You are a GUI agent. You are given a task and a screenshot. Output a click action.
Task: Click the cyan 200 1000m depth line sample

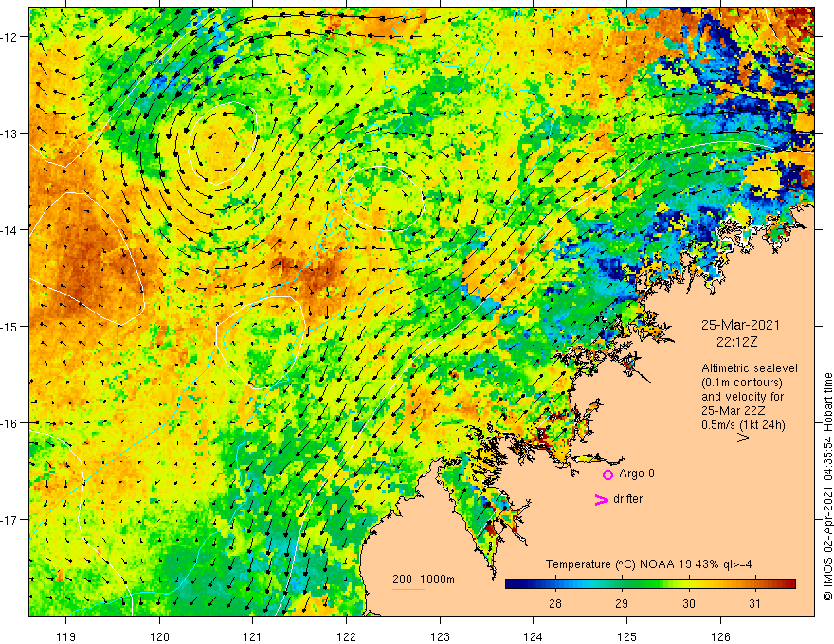click(408, 589)
